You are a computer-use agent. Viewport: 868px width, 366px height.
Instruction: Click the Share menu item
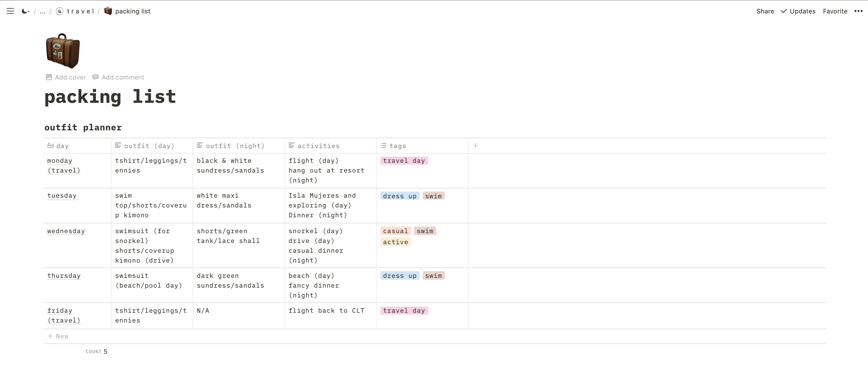pos(765,11)
